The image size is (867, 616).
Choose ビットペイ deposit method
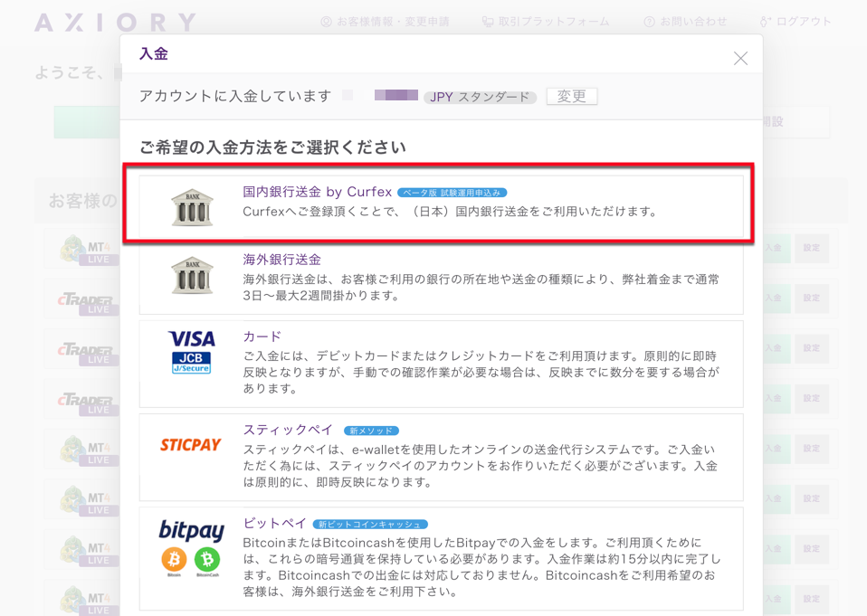coord(442,558)
